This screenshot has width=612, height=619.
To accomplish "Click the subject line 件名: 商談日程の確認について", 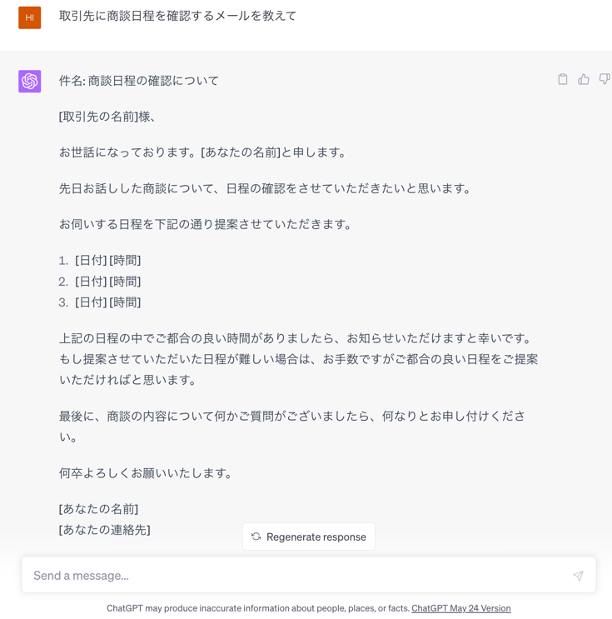I will (139, 81).
